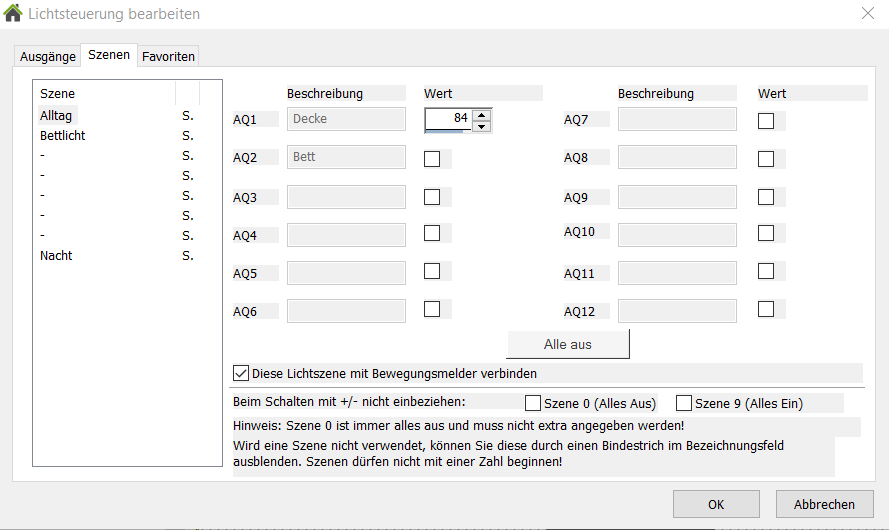Viewport: 889px width, 530px height.
Task: Decrease AQ1 value with down arrow
Action: point(482,126)
